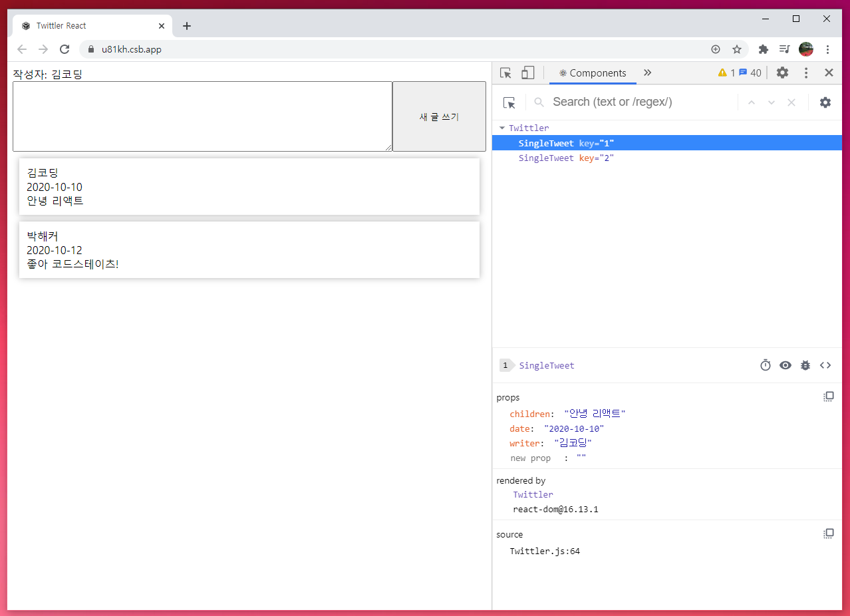Click inside the tweet text input area

[200, 116]
